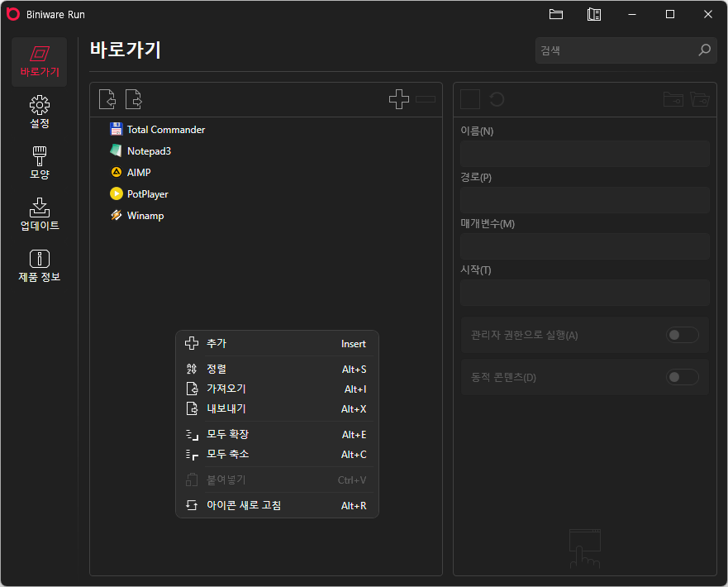
Task: Toggle 관리자 권한으로 실행 switch
Action: tap(682, 335)
